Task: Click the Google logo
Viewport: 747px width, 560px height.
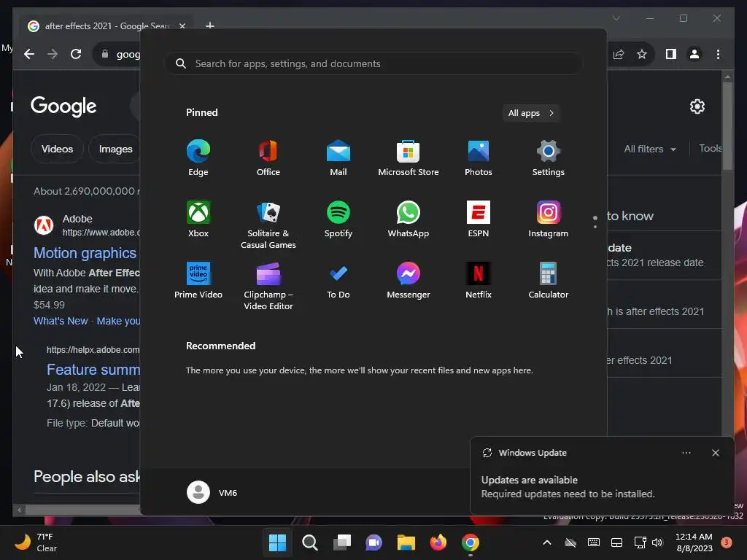Action: click(x=63, y=106)
